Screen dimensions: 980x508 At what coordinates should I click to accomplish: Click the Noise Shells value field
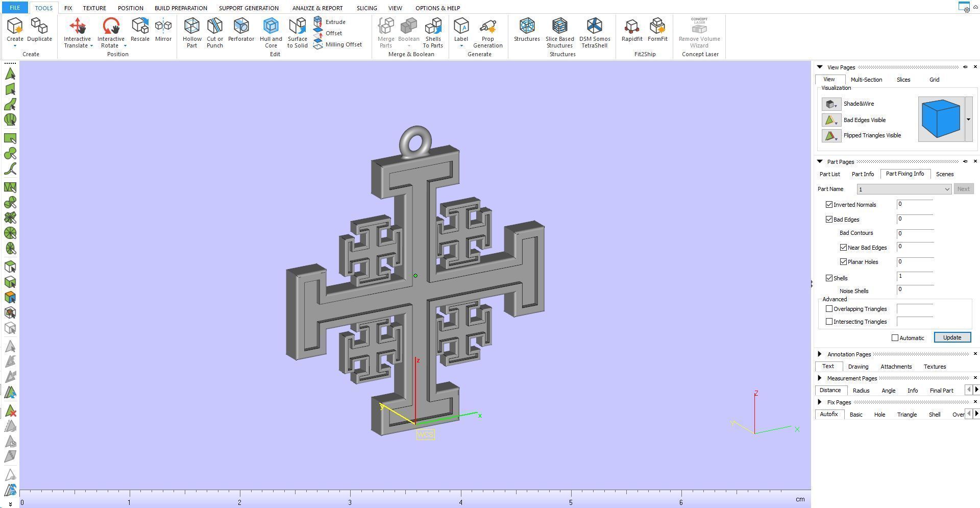(915, 289)
